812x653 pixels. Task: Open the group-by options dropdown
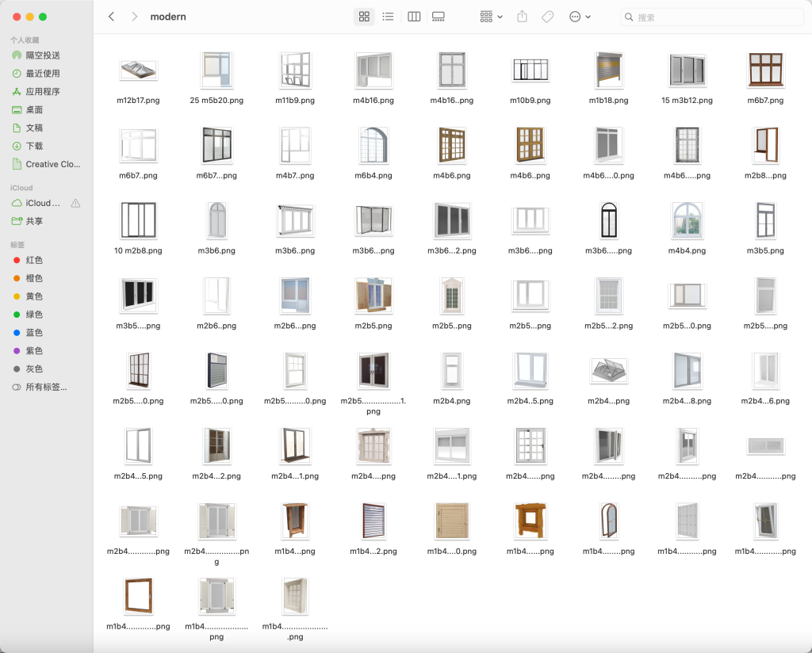(x=491, y=17)
